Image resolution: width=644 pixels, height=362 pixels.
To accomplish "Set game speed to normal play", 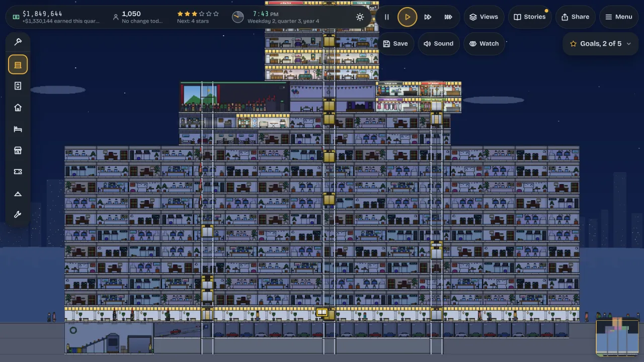I will (x=407, y=17).
